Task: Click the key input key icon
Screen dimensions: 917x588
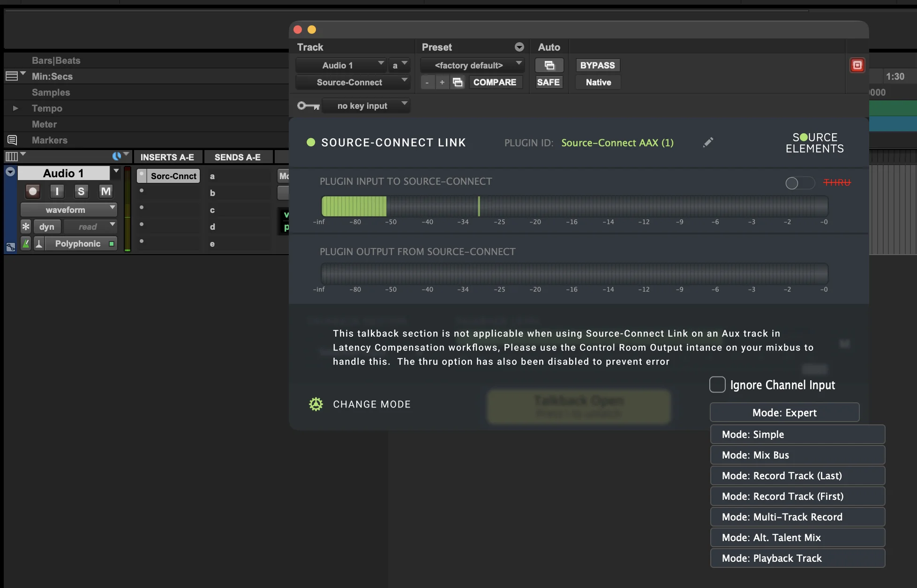Action: tap(308, 106)
